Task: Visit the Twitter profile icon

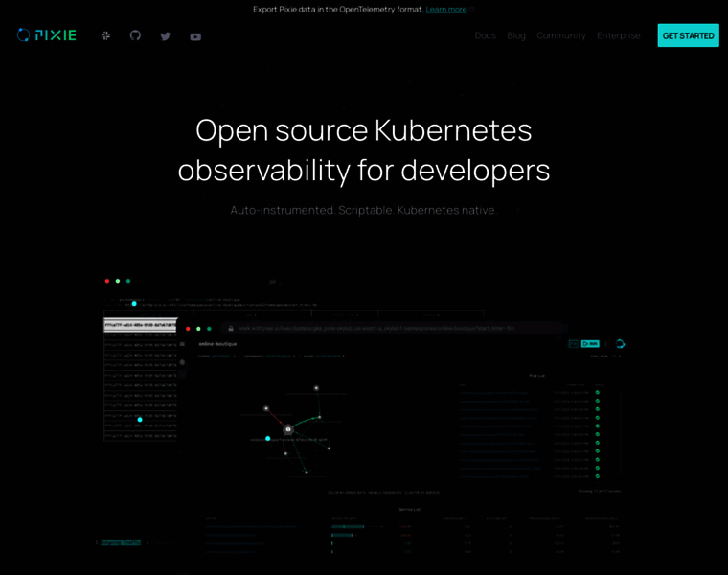Action: click(166, 36)
